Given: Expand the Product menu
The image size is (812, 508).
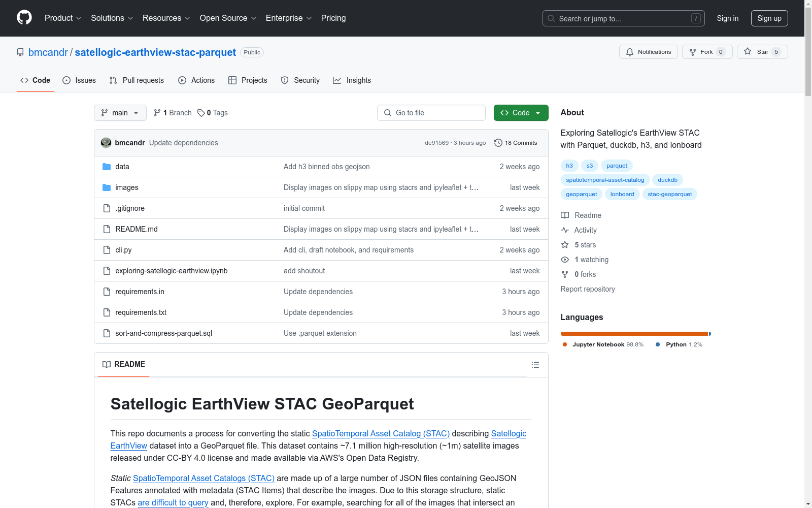Looking at the screenshot, I should pyautogui.click(x=63, y=18).
